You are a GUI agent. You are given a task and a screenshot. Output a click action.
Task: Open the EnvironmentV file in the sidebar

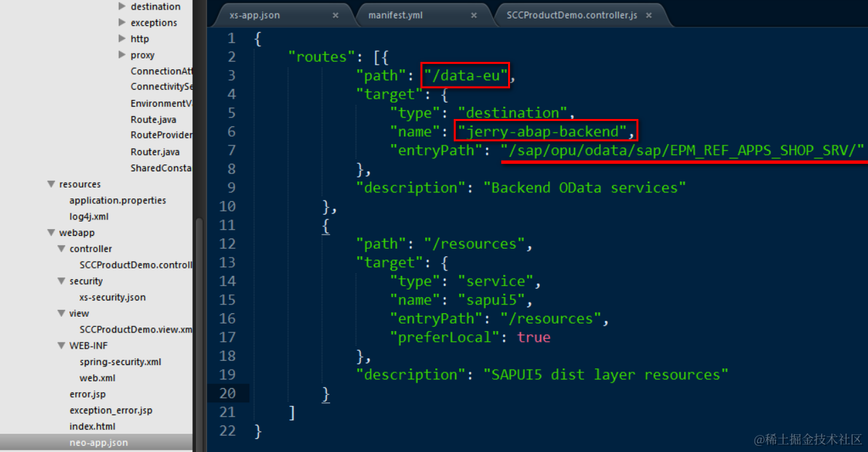162,103
